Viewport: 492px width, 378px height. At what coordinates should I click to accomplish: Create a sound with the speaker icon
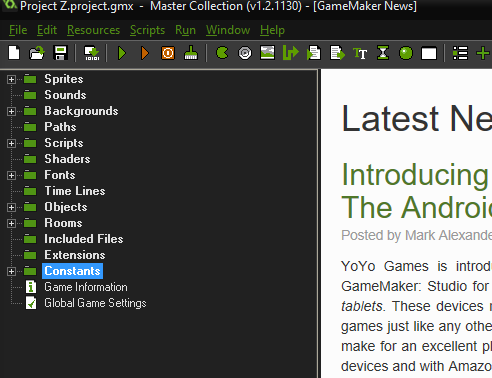[245, 53]
